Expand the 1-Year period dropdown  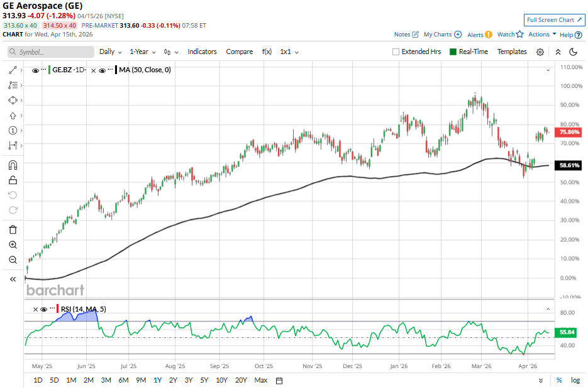[x=143, y=52]
